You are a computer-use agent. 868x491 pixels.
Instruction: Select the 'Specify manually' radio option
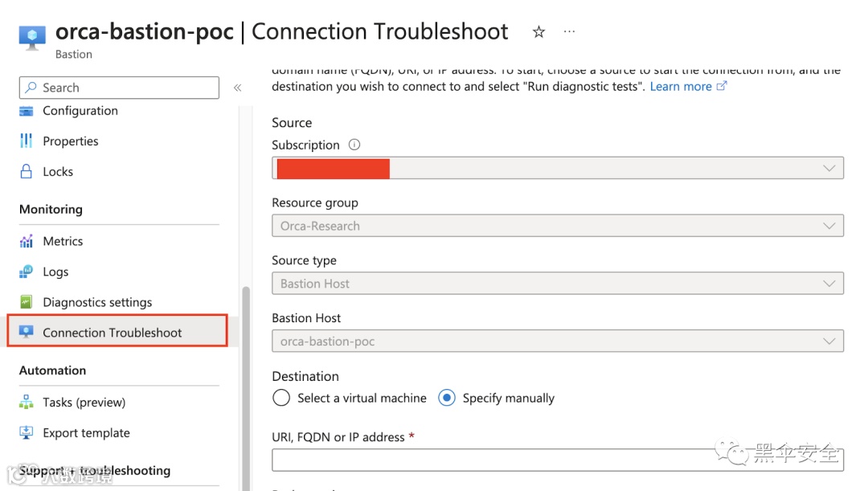tap(447, 398)
